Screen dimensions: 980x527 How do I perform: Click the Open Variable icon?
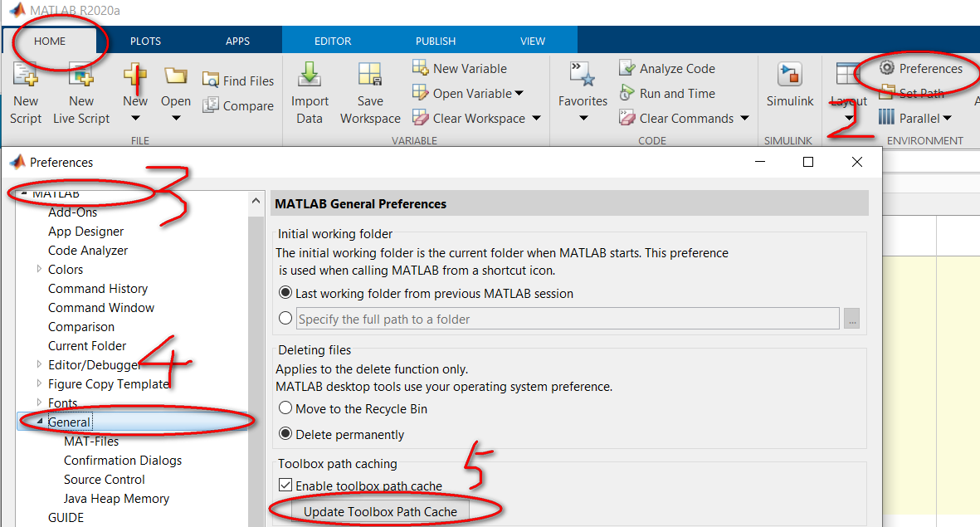420,92
